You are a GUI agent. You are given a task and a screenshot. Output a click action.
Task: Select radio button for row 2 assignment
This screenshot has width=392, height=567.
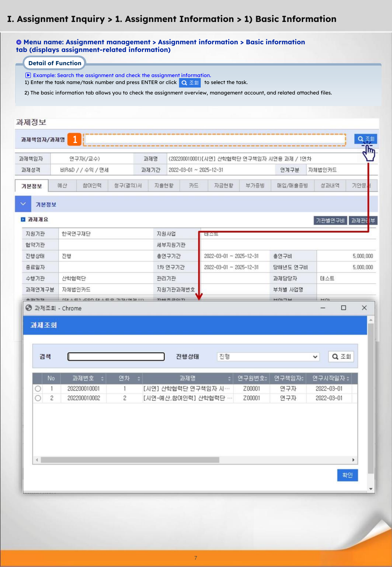click(x=38, y=398)
